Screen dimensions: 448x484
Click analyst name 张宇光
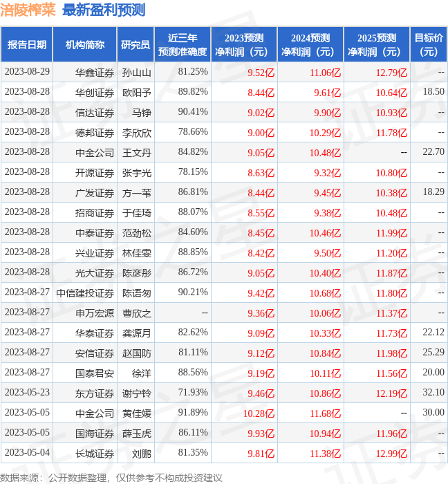pos(137,173)
